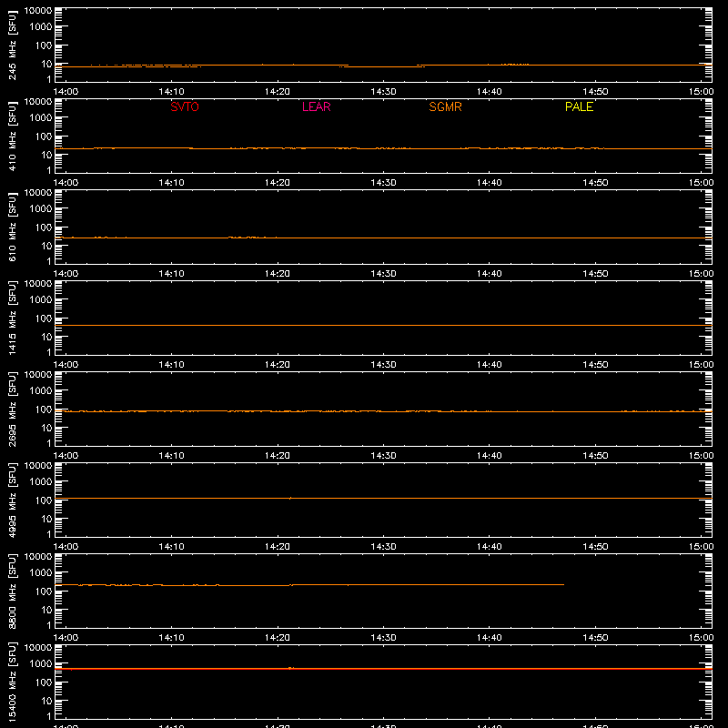Click the small bump on the 15400 MHz trace

pyautogui.click(x=290, y=668)
